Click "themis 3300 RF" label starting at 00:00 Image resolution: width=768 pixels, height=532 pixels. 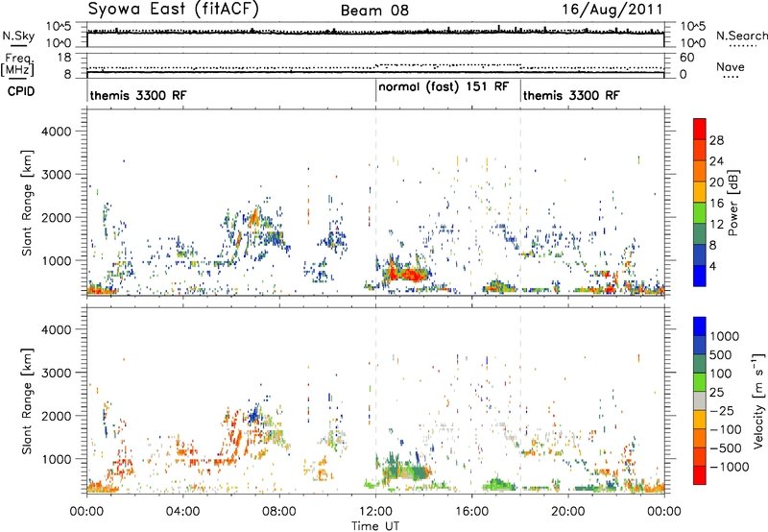click(138, 95)
